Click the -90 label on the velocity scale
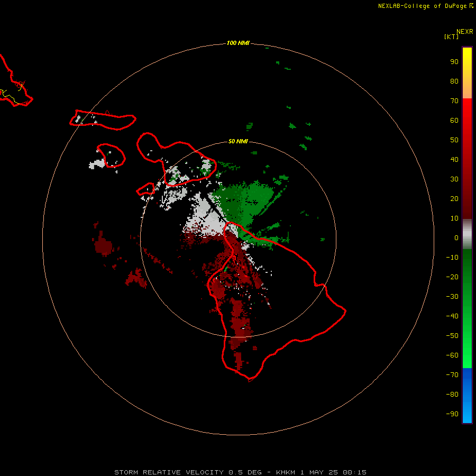The image size is (476, 476). point(452,414)
